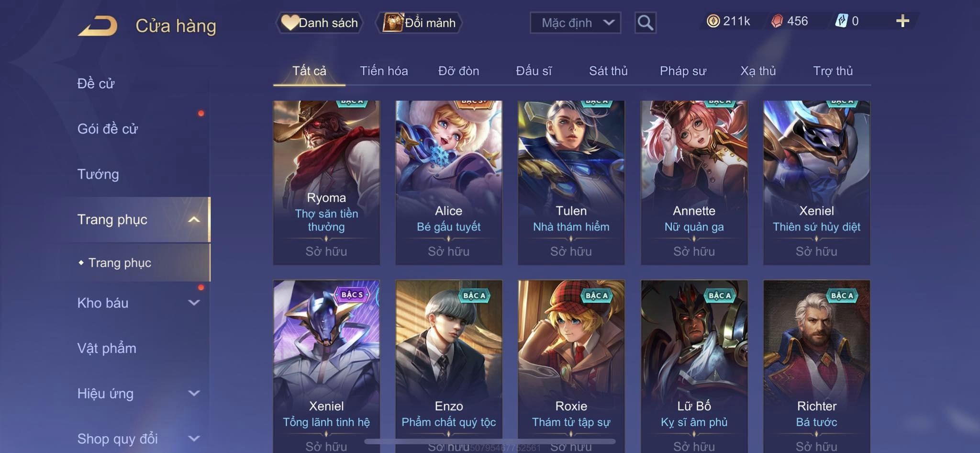The height and width of the screenshot is (453, 980).
Task: Tap the plus icon to add currency
Action: click(x=902, y=21)
